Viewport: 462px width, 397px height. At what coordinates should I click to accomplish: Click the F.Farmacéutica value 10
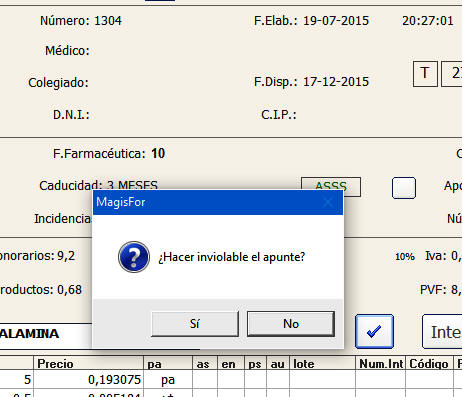point(158,153)
